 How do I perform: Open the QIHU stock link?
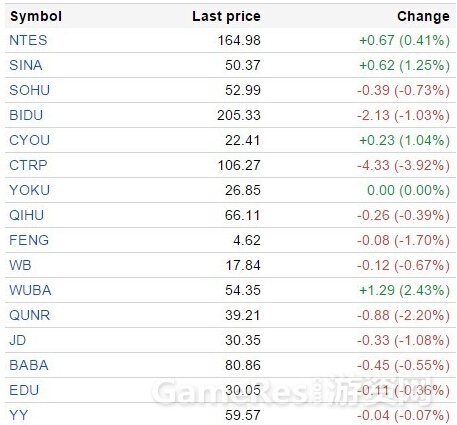26,215
